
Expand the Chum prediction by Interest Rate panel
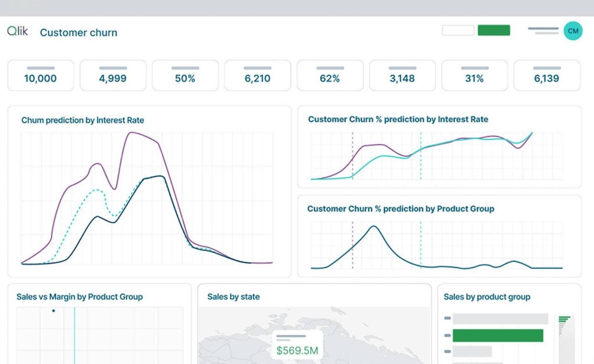tap(83, 120)
